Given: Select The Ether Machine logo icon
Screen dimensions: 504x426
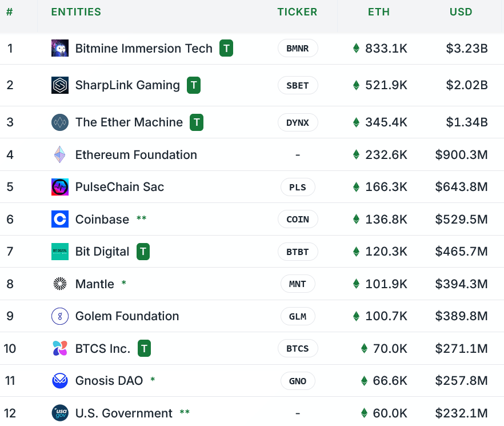Looking at the screenshot, I should [59, 122].
